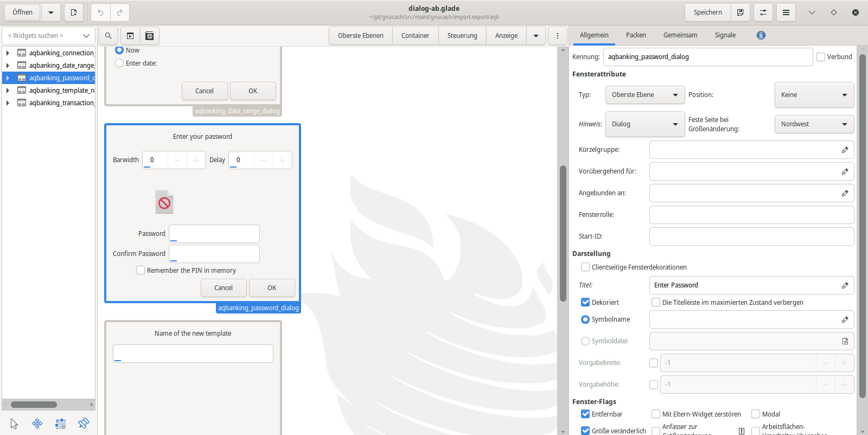Expand aqbanking_connection tree row
This screenshot has width=868, height=435.
pos(8,53)
